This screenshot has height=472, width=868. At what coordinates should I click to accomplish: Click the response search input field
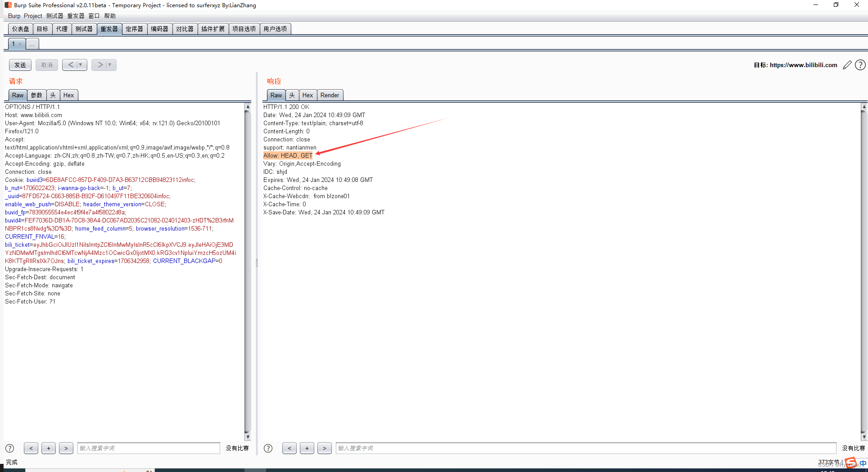click(x=586, y=448)
